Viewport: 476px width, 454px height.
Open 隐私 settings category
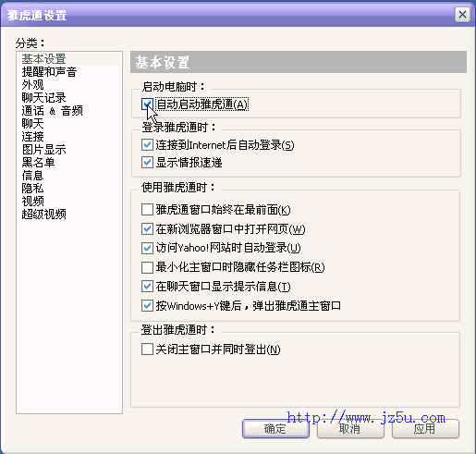click(x=32, y=189)
